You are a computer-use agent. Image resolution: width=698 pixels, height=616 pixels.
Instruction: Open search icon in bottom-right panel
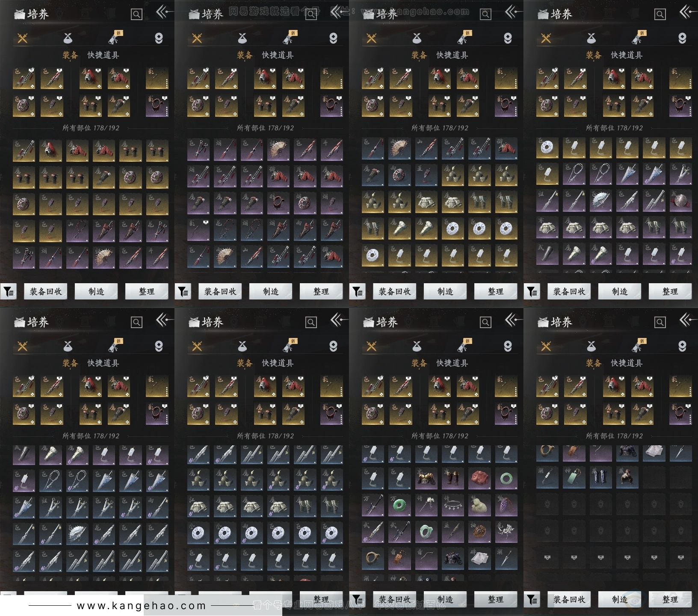click(660, 323)
